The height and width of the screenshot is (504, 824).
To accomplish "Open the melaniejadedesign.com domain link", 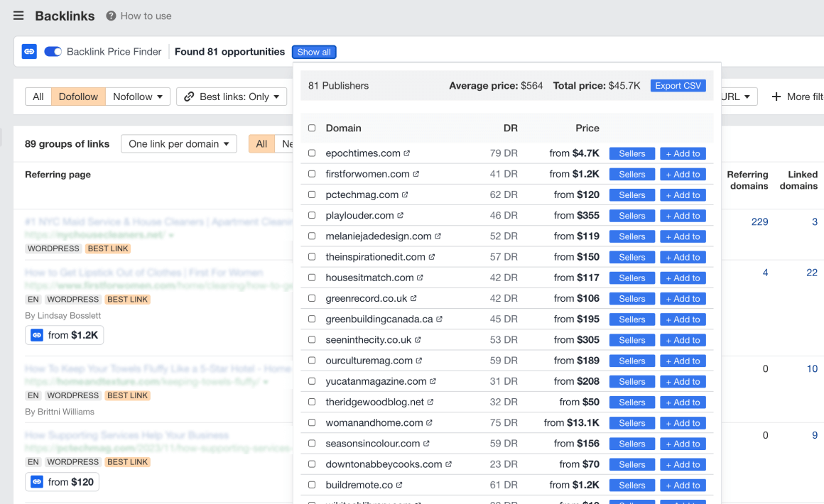I will [x=379, y=236].
